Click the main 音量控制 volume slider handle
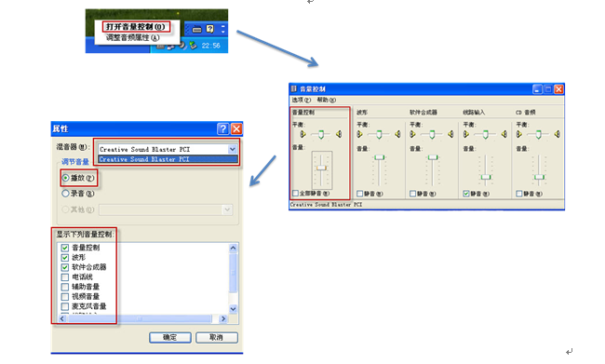 321,168
